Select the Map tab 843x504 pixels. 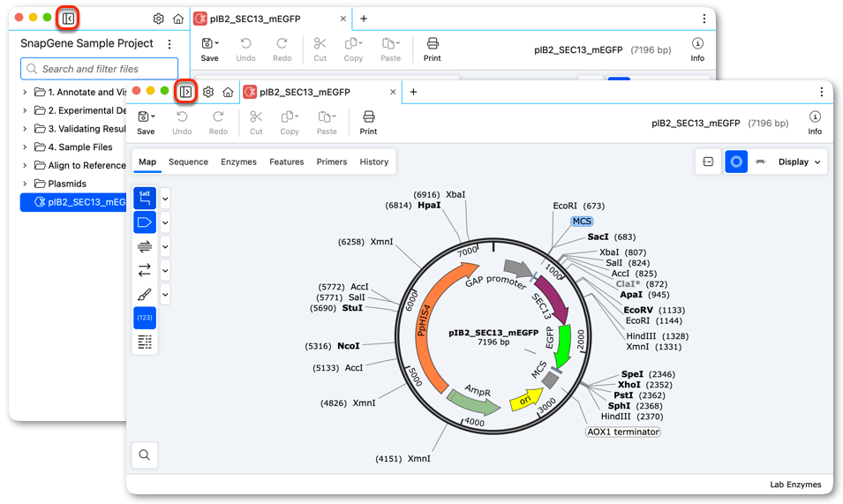point(147,162)
